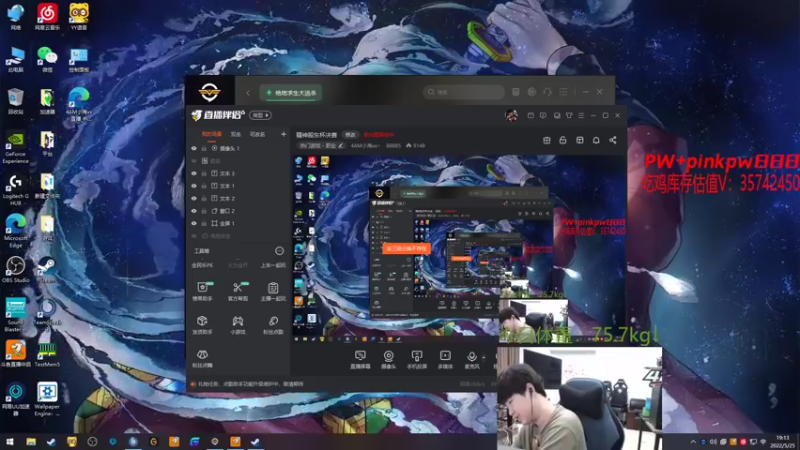Show hidden system tray icons
This screenshot has width=800, height=450.
pos(693,441)
